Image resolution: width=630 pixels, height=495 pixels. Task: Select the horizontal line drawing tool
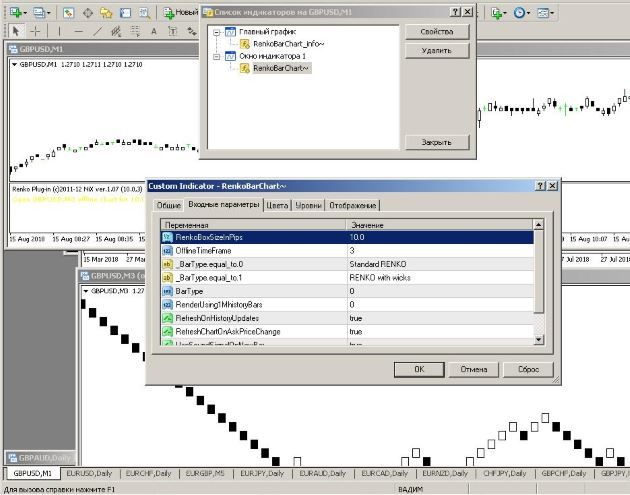76,31
